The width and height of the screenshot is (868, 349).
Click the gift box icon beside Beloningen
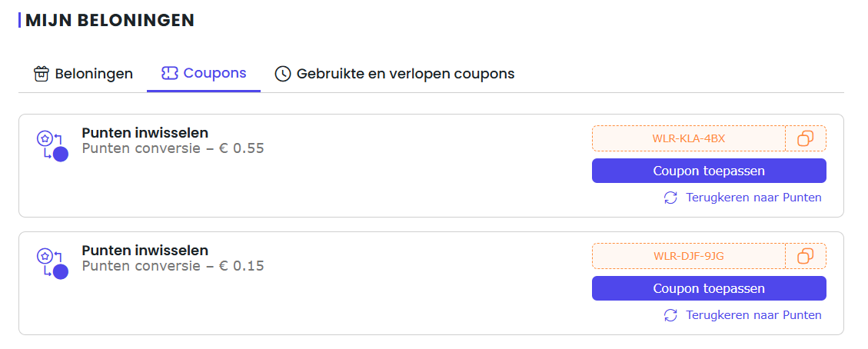tap(42, 74)
